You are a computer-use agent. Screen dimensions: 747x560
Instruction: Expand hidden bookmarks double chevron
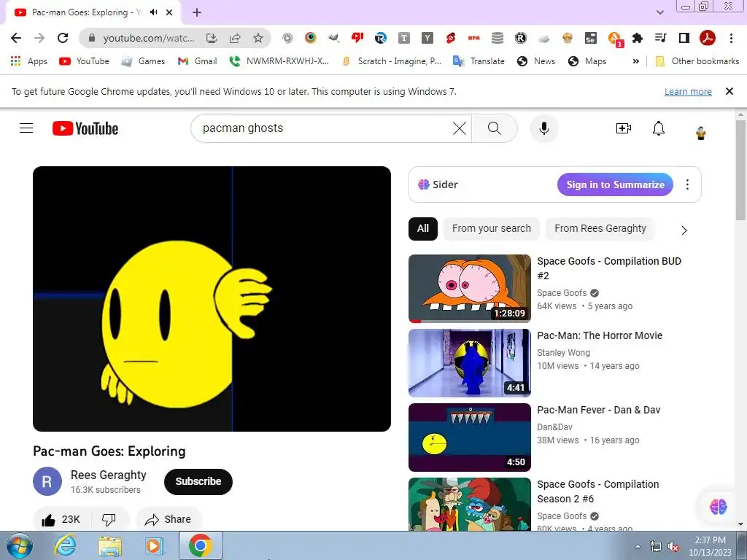coord(635,61)
